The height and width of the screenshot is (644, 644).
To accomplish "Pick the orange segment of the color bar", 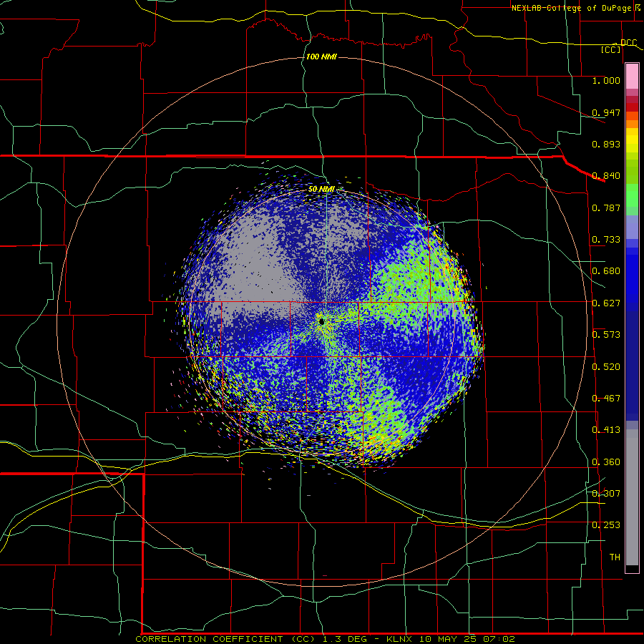I will [x=632, y=120].
